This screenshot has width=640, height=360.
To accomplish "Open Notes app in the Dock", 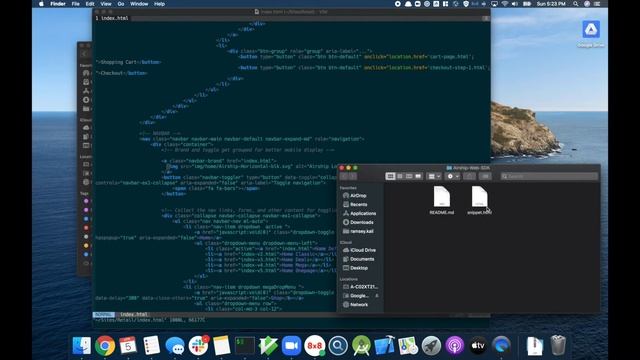I will (222, 346).
